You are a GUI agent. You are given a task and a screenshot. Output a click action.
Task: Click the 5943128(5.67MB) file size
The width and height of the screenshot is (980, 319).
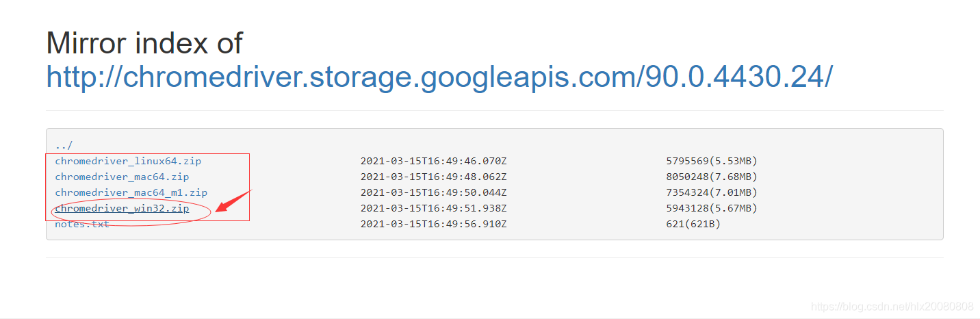711,208
